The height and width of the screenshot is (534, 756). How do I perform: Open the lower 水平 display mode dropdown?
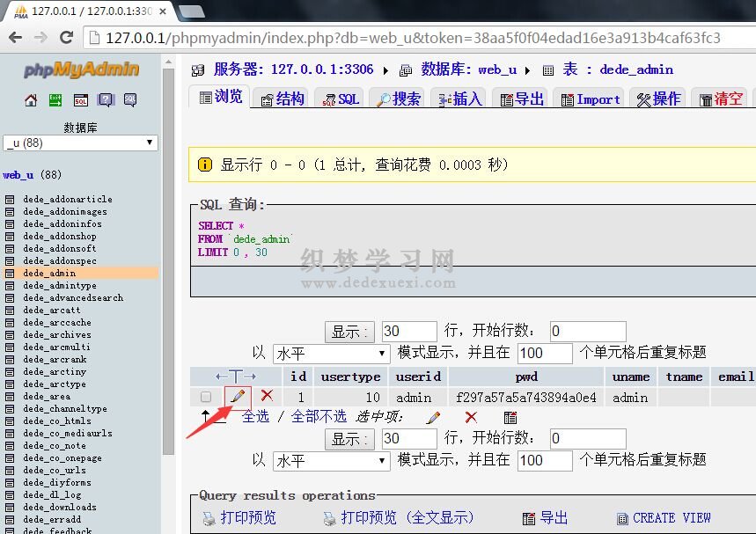click(331, 461)
